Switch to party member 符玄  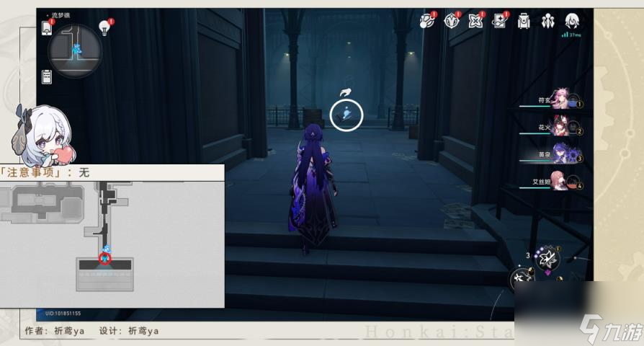tap(551, 99)
